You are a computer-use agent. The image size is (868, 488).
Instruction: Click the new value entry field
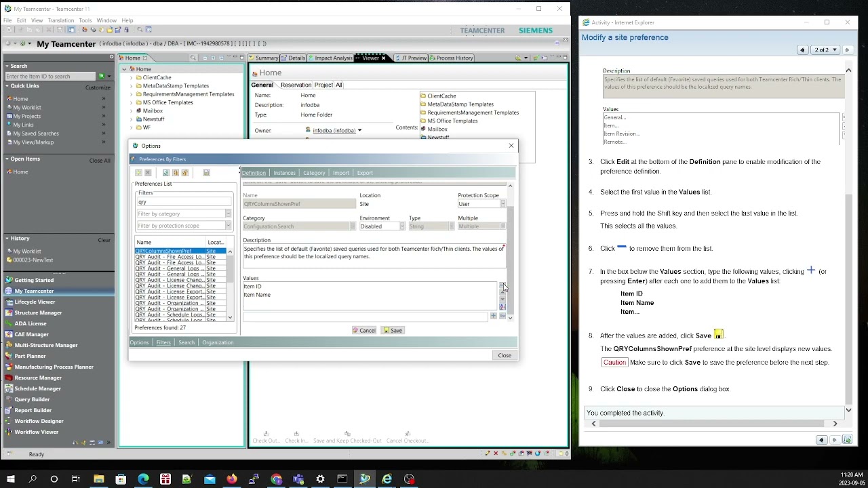[366, 317]
